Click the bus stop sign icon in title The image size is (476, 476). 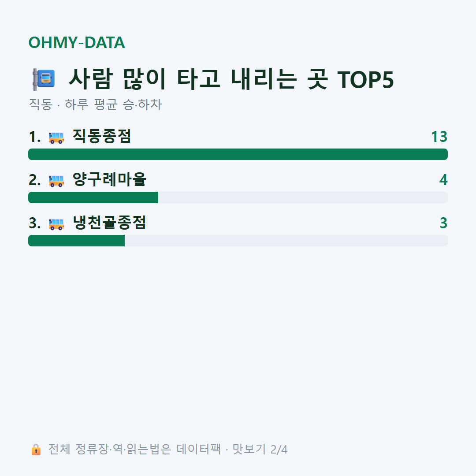point(44,79)
